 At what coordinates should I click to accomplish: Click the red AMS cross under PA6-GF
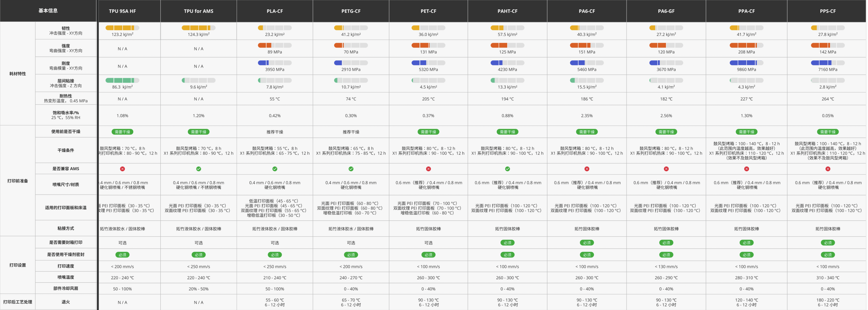click(x=666, y=169)
